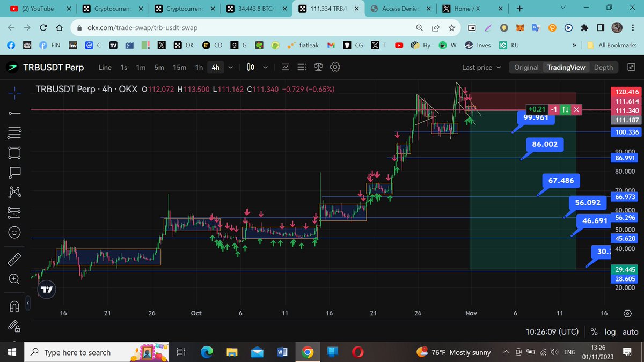Open a new browser tab
Viewport: 644px width, 362px height.
click(519, 9)
